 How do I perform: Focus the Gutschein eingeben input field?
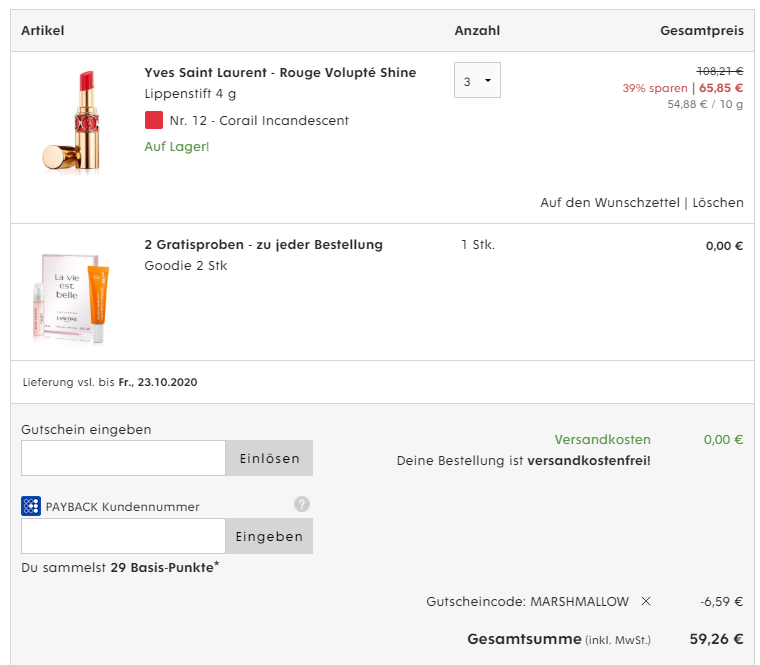coord(123,458)
